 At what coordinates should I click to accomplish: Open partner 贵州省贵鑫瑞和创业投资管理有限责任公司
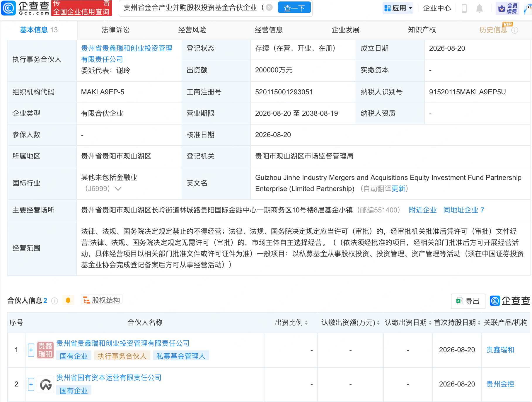pyautogui.click(x=123, y=343)
